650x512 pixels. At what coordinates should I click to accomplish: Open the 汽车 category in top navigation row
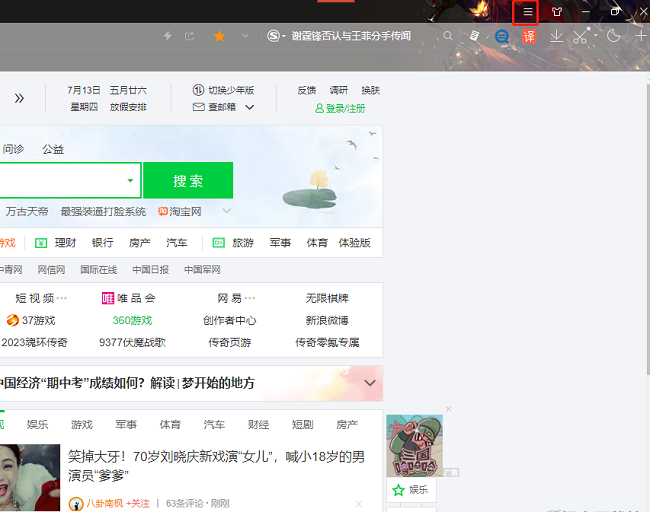[x=177, y=243]
